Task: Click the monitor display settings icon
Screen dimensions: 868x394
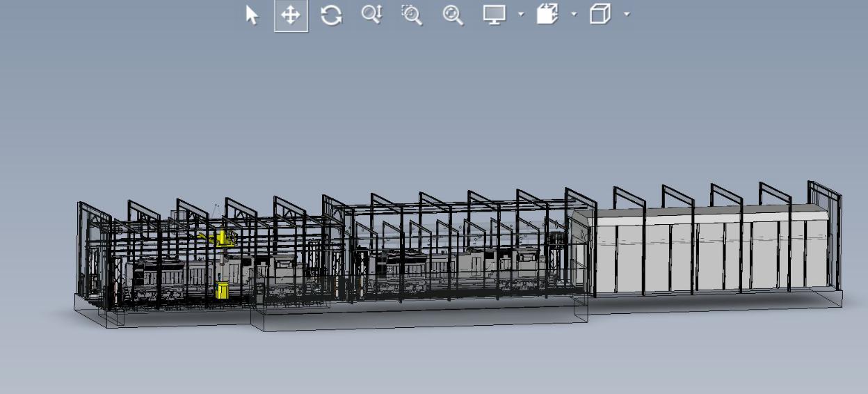Action: tap(495, 15)
